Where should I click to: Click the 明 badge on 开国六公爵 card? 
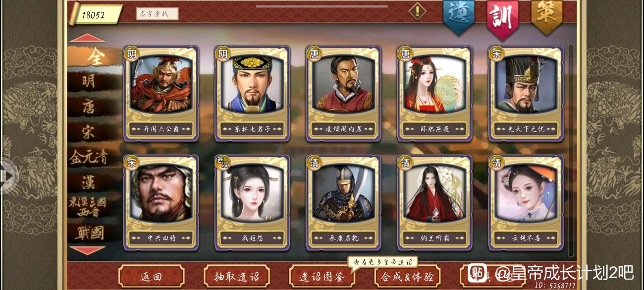[x=132, y=54]
